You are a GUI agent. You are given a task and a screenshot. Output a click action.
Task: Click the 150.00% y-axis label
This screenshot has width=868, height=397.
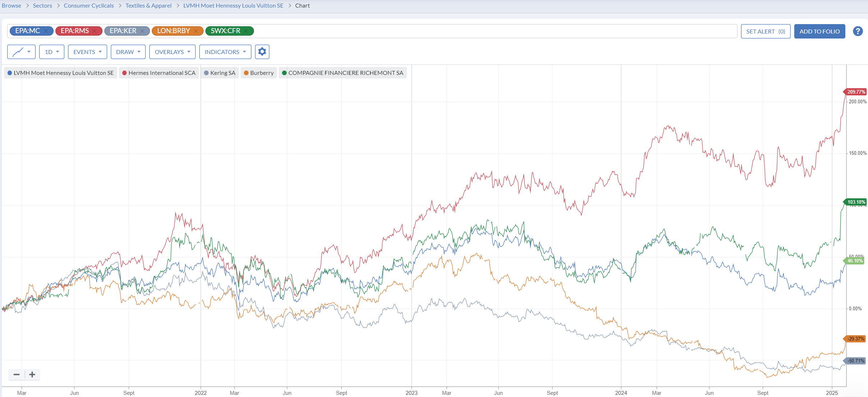pos(858,153)
